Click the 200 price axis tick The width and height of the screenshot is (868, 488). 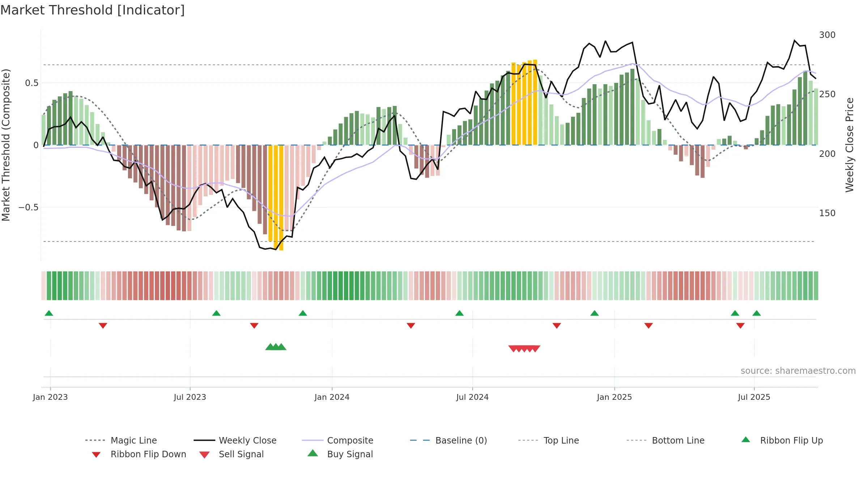[x=827, y=154]
